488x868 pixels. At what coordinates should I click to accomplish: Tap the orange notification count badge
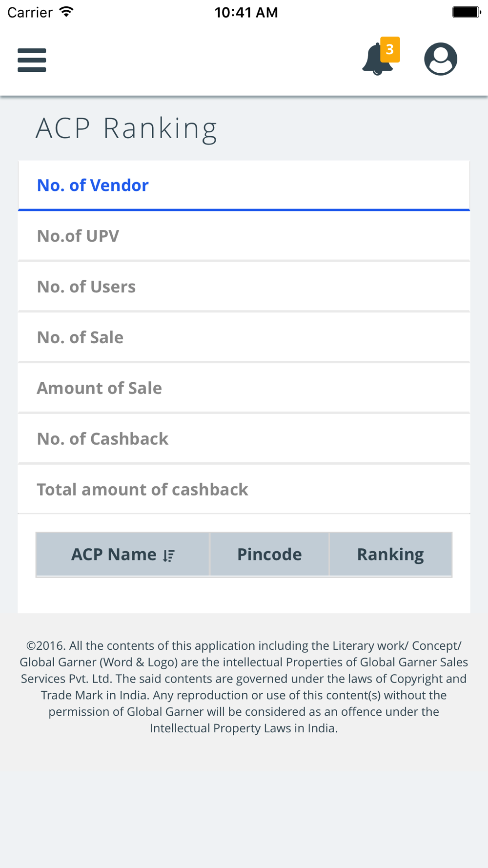click(x=390, y=49)
